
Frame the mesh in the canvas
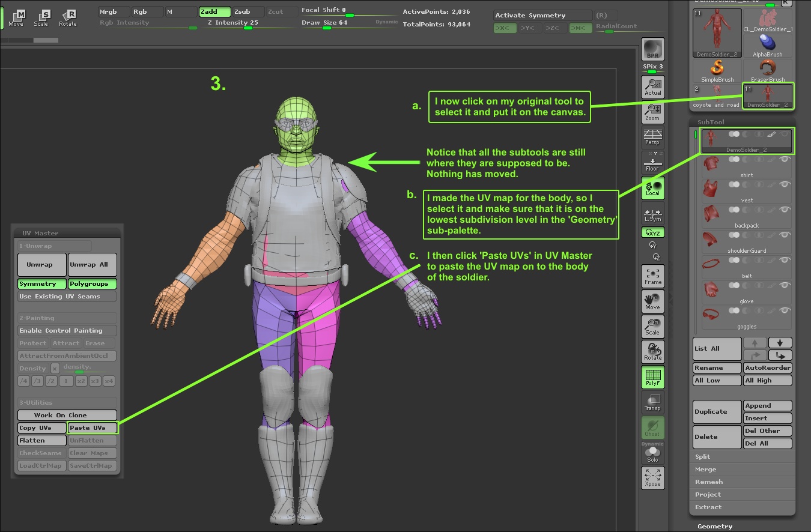coord(652,276)
